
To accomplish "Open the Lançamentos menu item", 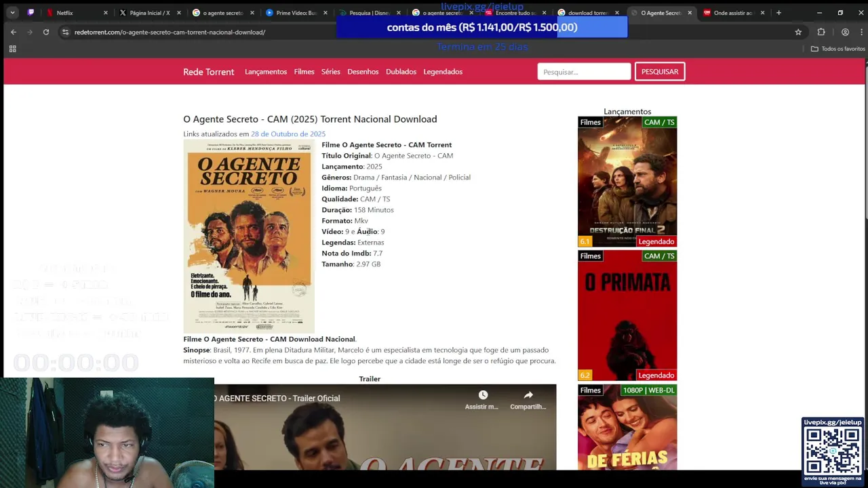I will (266, 72).
